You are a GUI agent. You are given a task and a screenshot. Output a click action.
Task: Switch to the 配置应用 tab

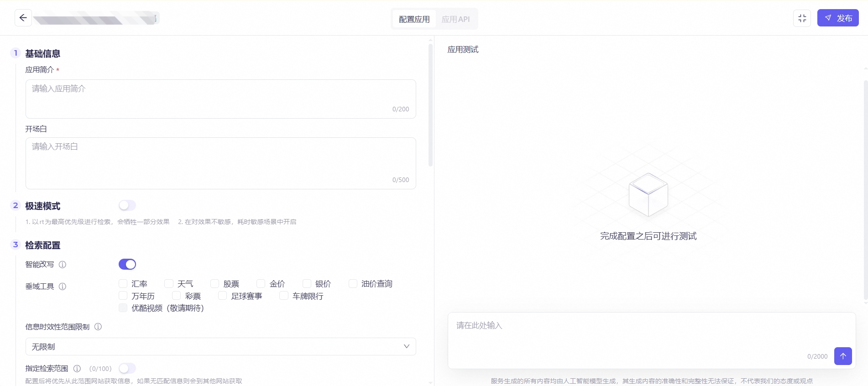click(x=414, y=19)
